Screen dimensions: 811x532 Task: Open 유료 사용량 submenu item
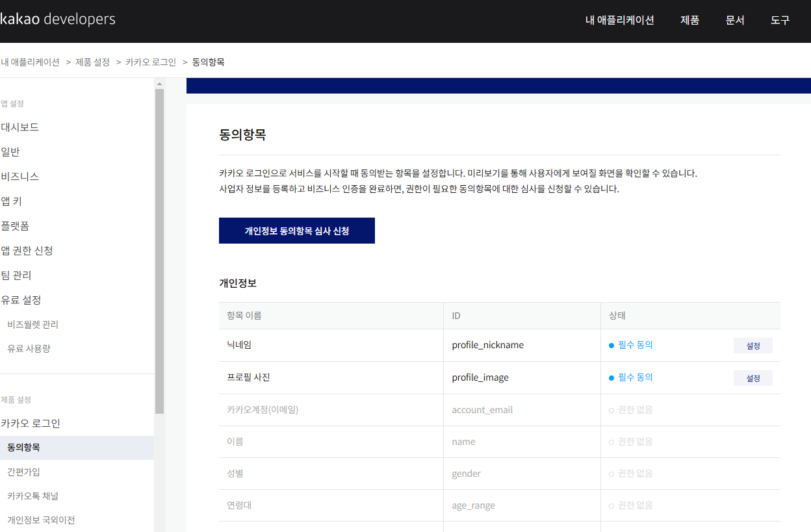coord(29,348)
